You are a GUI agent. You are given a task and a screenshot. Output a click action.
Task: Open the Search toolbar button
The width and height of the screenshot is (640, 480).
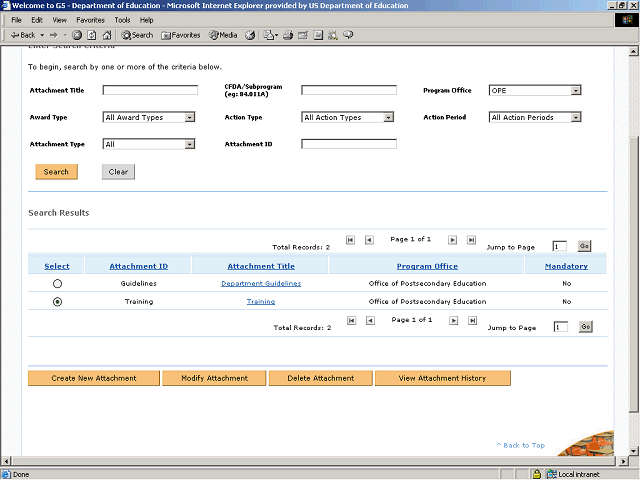[138, 35]
